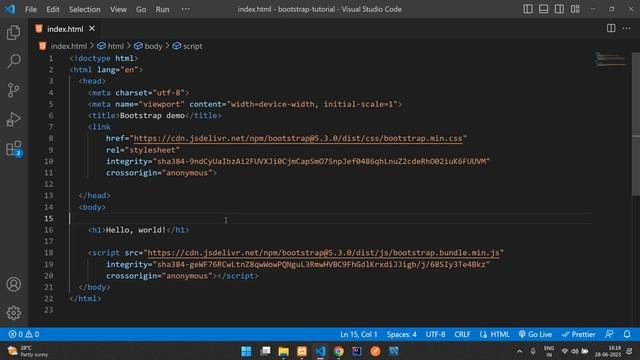Open Customize Layout icon
Screen dimensions: 640x360
[x=575, y=9]
